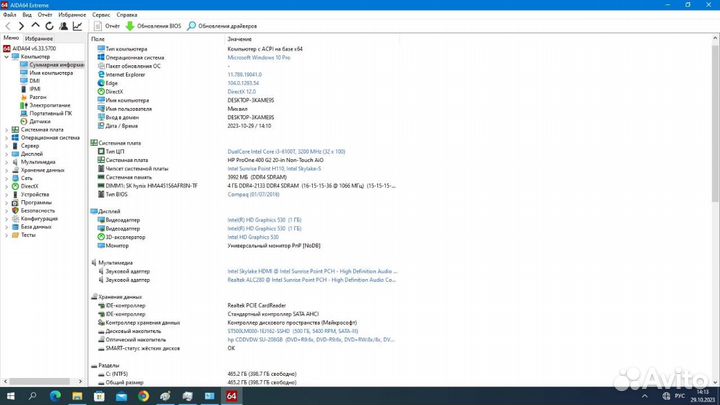Expand the Дисплей tree node
This screenshot has height=405, width=720.
click(6, 154)
